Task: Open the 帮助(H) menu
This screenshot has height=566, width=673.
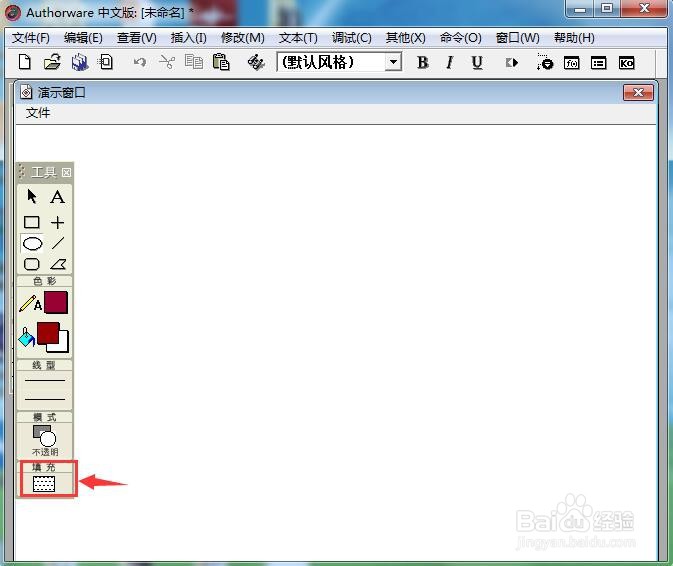Action: coord(574,38)
